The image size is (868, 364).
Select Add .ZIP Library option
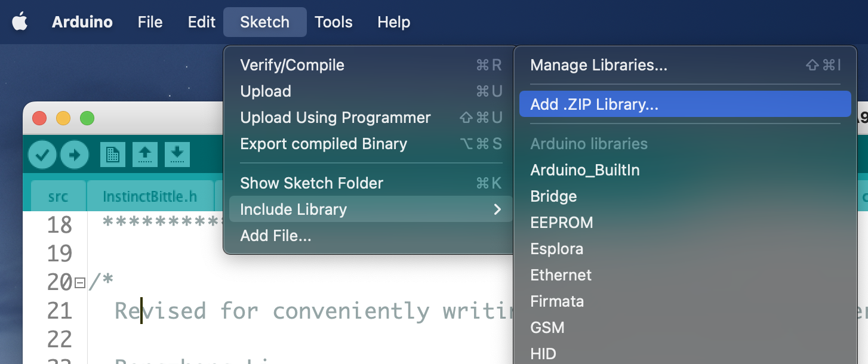(x=594, y=104)
